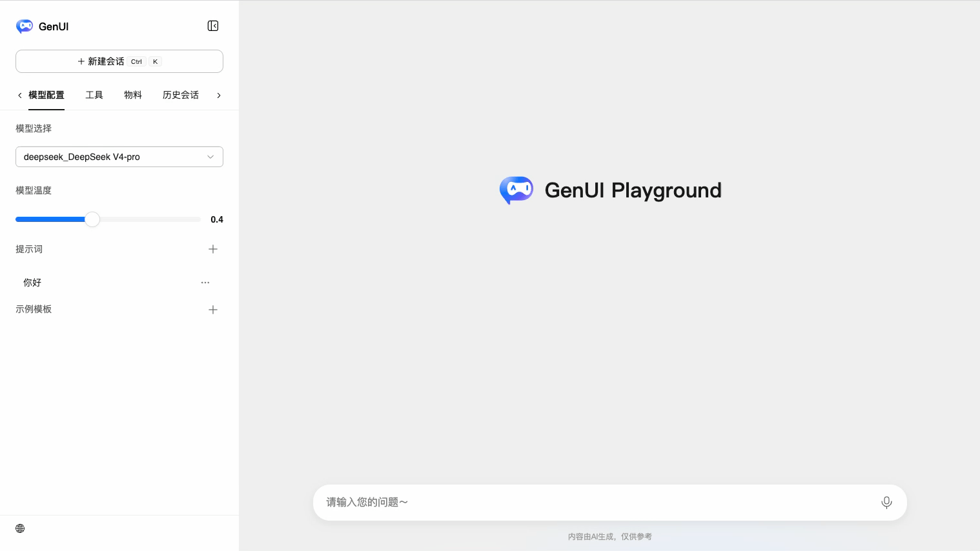Open the language globe icon
This screenshot has width=980, height=551.
(x=20, y=528)
